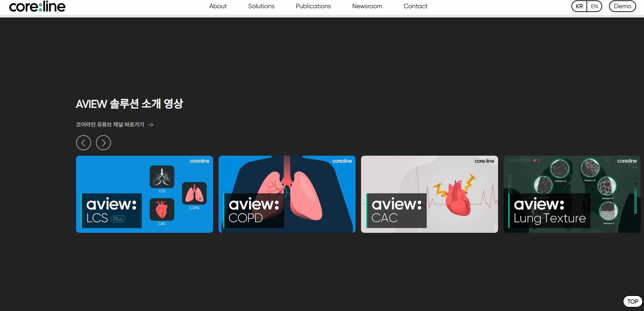Click the arrow icon beside YouTube channel link

coord(150,125)
